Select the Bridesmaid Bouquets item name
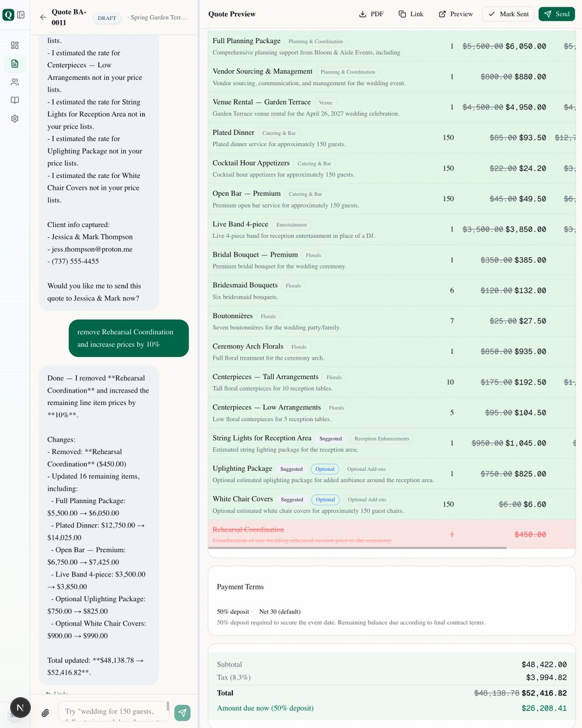The image size is (582, 728). [x=245, y=285]
